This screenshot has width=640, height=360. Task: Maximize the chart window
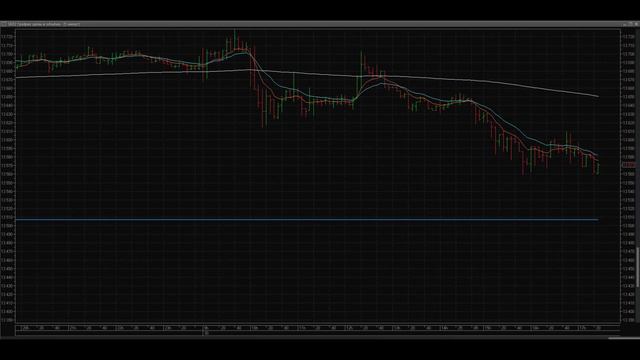pyautogui.click(x=631, y=24)
